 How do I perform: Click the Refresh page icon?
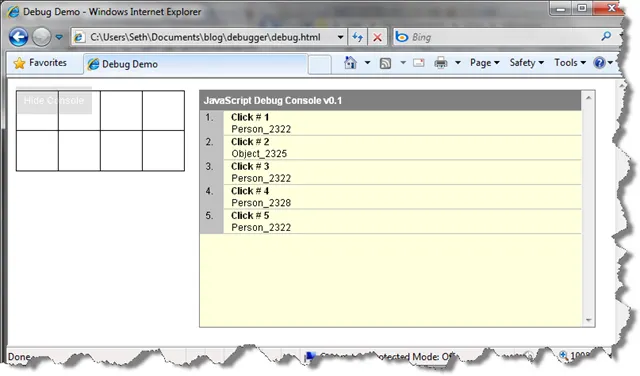[358, 37]
